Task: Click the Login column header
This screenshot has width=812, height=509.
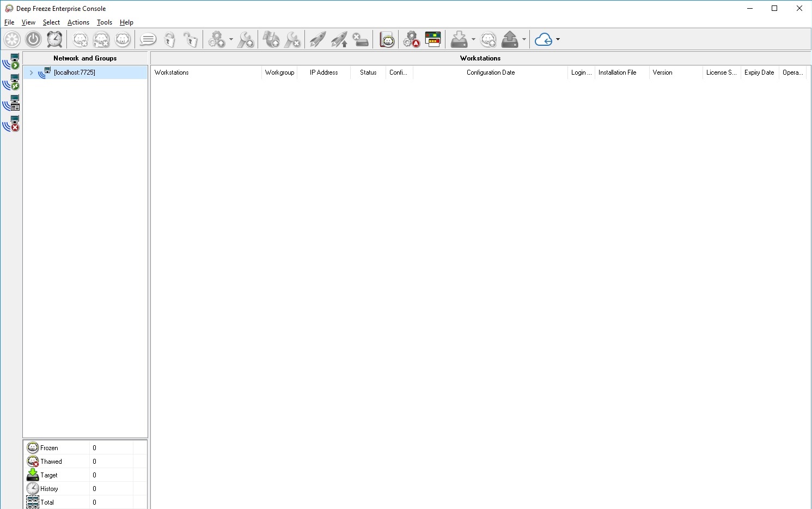Action: [581, 72]
